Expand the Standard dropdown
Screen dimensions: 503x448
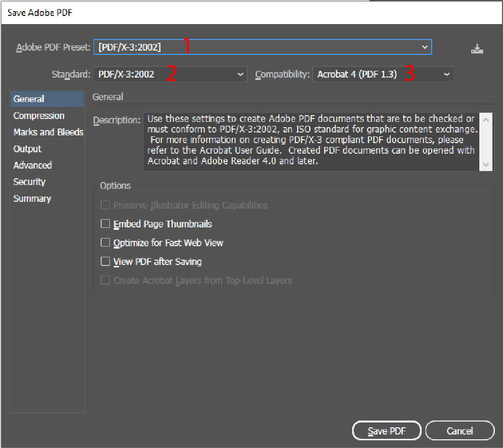pyautogui.click(x=170, y=74)
